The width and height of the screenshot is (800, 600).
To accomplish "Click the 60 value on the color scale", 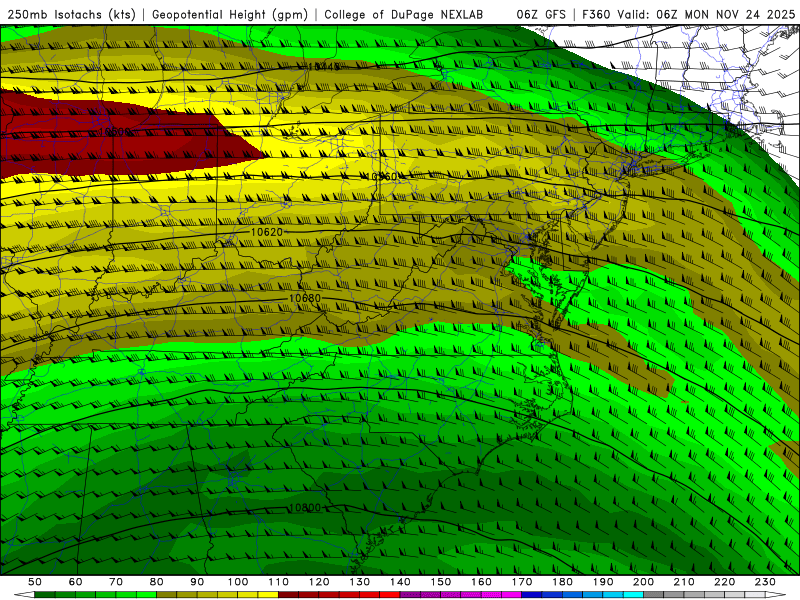I will coord(76,582).
